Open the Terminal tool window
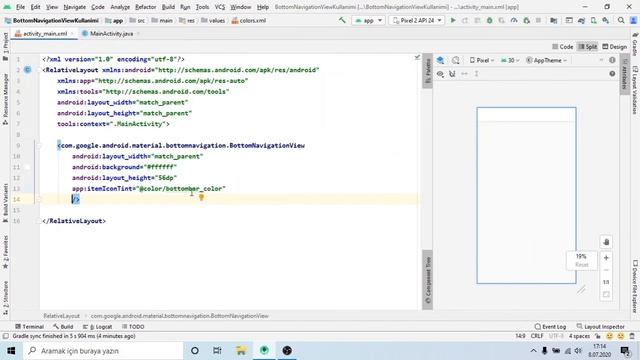This screenshot has width=640, height=360. click(x=29, y=327)
